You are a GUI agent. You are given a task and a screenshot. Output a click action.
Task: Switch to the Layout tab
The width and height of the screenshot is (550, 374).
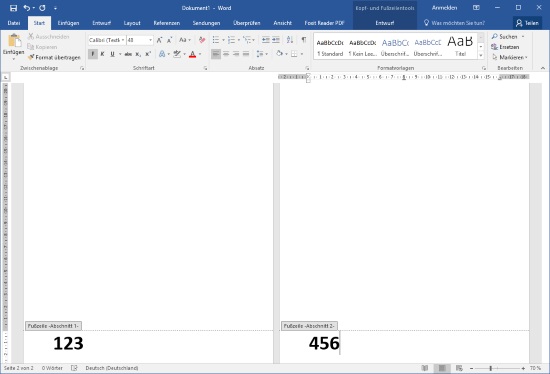(132, 23)
